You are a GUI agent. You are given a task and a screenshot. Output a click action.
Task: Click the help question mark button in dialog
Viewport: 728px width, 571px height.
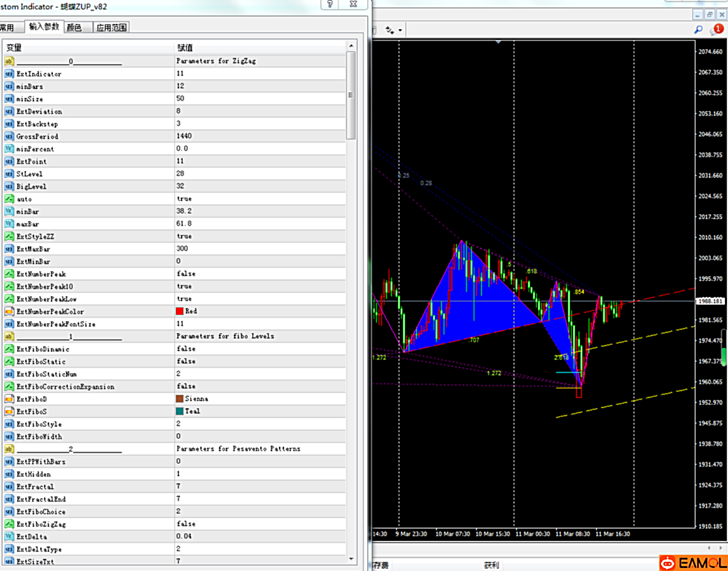pos(330,4)
